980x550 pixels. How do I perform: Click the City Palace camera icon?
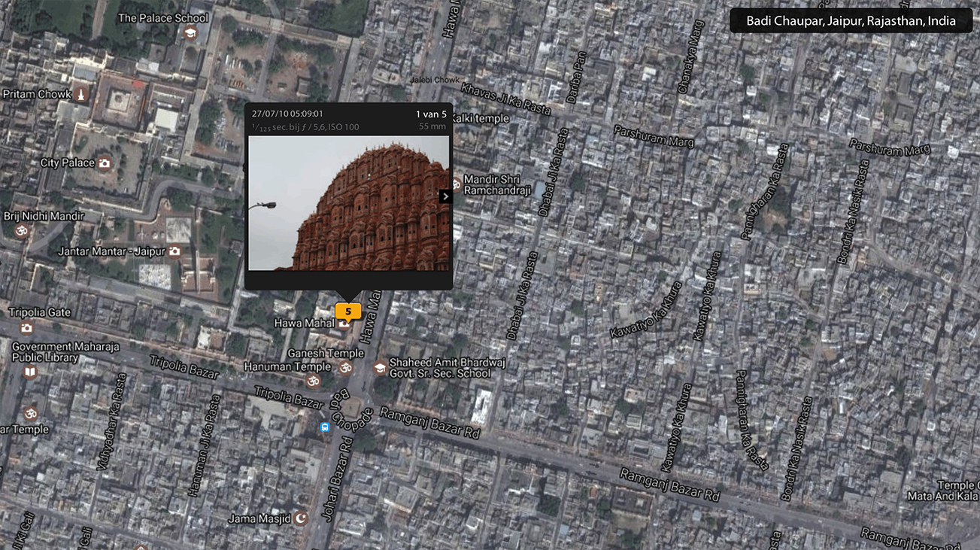coord(105,163)
